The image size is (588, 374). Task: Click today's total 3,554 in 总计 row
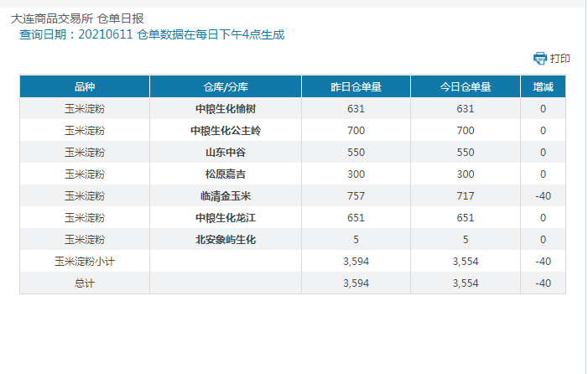pyautogui.click(x=466, y=283)
